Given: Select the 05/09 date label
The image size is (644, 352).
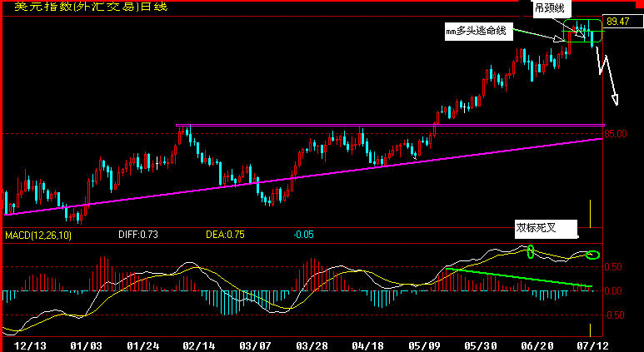Looking at the screenshot, I should pyautogui.click(x=424, y=345).
